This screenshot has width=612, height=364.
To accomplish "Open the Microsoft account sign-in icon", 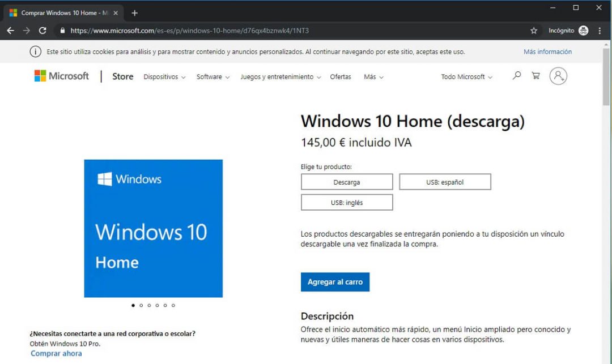I will click(558, 76).
